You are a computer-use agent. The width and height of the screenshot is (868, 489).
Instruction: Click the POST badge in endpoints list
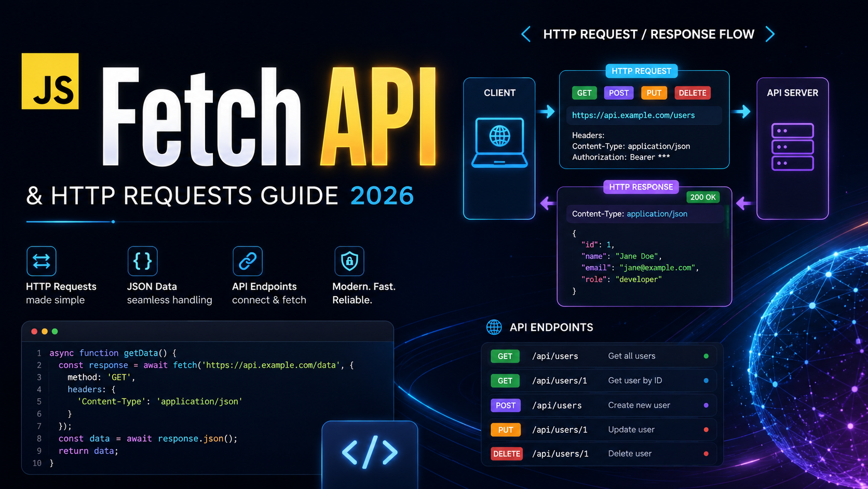pos(506,405)
